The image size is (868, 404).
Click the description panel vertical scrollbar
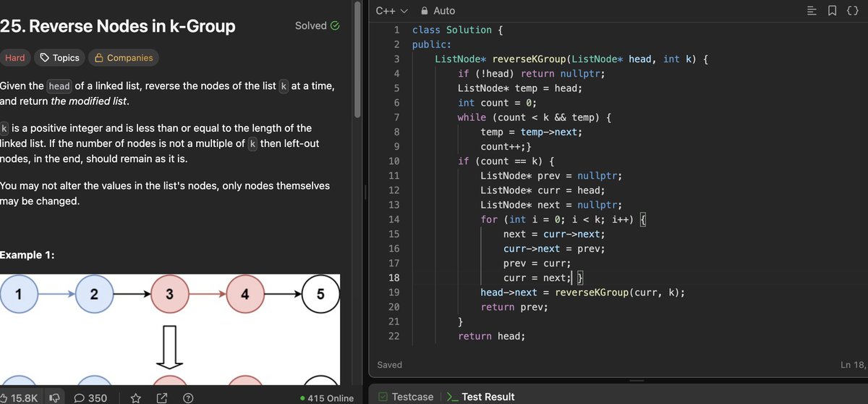357,59
